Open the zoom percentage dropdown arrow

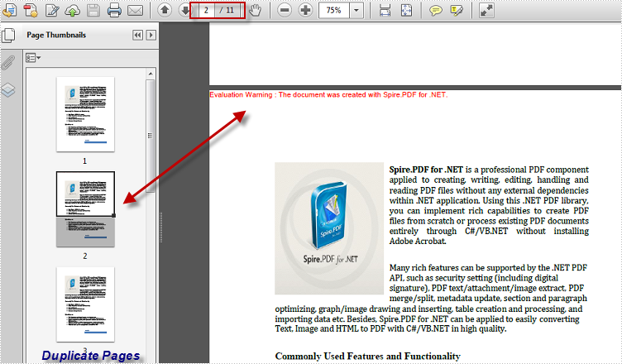click(x=356, y=10)
